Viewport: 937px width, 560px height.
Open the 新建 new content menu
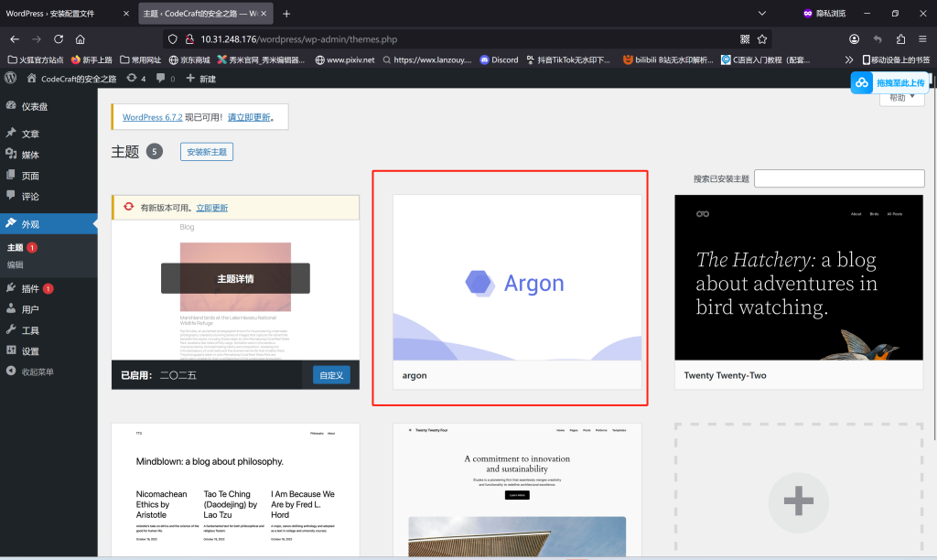click(200, 79)
